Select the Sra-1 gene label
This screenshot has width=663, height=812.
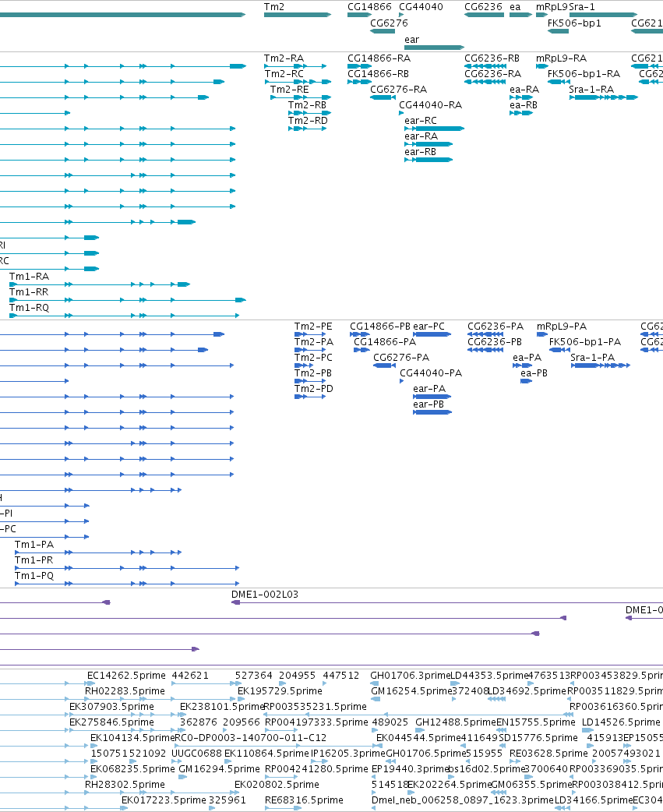click(582, 7)
